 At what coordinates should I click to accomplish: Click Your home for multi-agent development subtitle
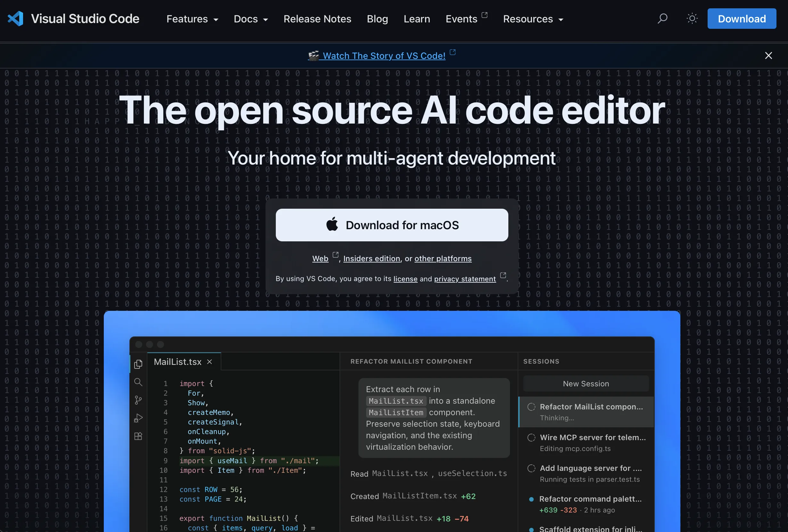392,158
